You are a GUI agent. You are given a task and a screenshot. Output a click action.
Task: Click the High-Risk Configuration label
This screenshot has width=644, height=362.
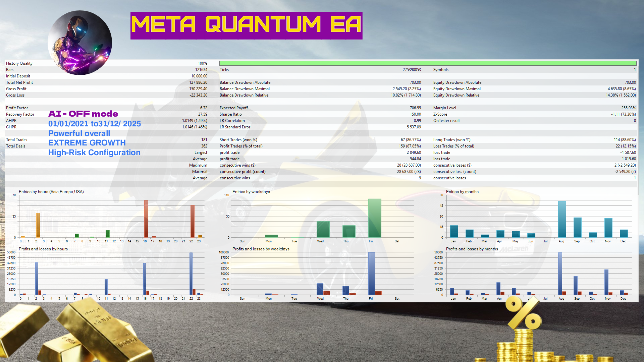click(x=94, y=153)
